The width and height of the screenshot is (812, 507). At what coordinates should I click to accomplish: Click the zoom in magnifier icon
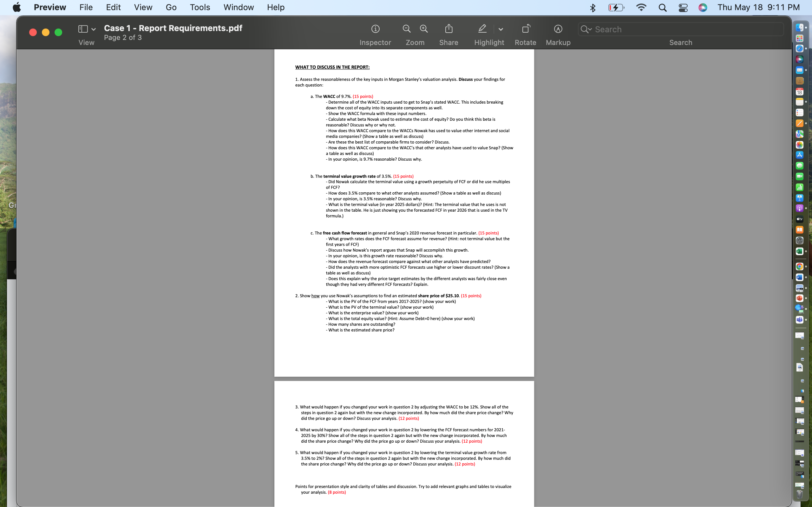[424, 29]
